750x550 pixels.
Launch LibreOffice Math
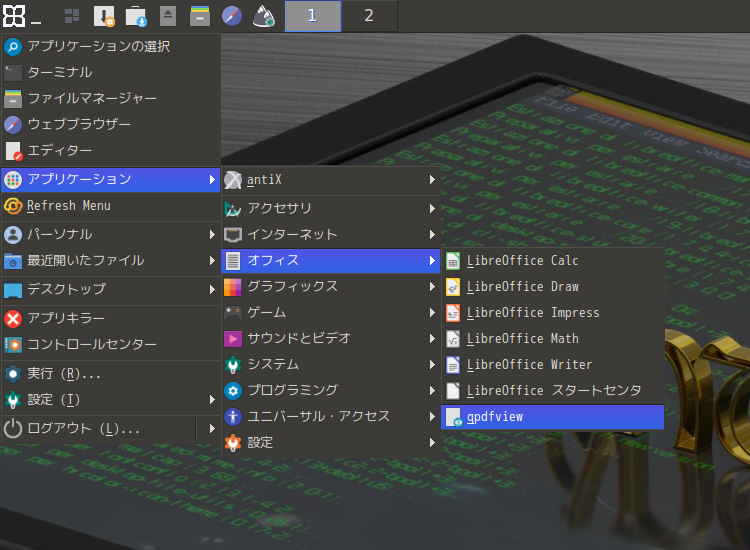[552, 339]
